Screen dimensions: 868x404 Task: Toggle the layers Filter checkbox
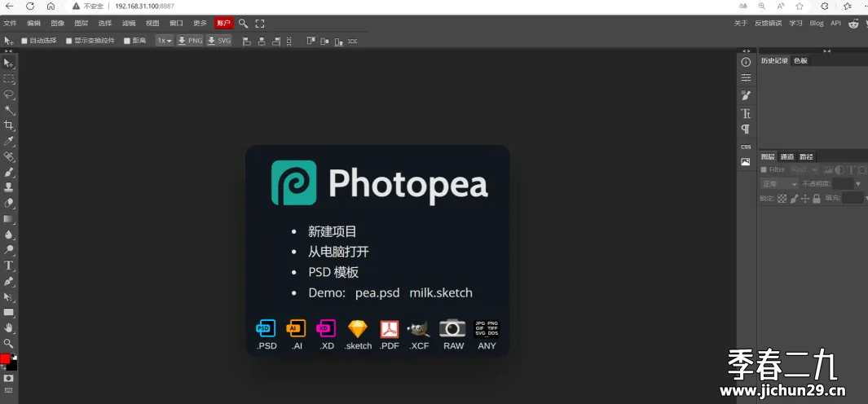click(x=764, y=170)
